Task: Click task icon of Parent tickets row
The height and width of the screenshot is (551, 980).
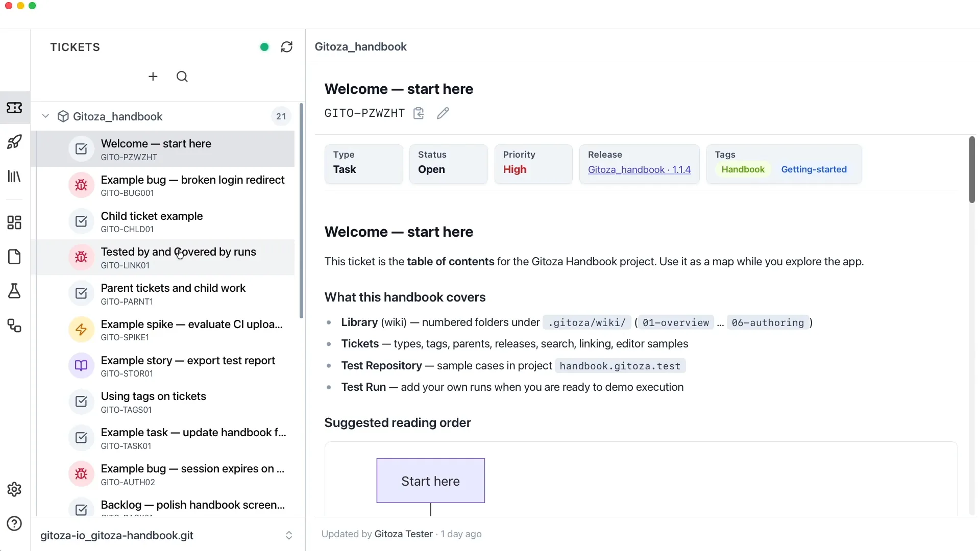Action: coord(81,293)
